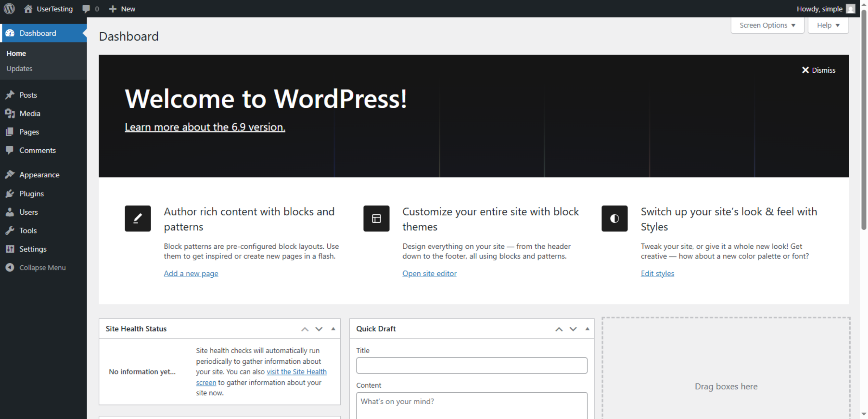Click New in the top admin bar
Image resolution: width=868 pixels, height=419 pixels.
coord(122,8)
